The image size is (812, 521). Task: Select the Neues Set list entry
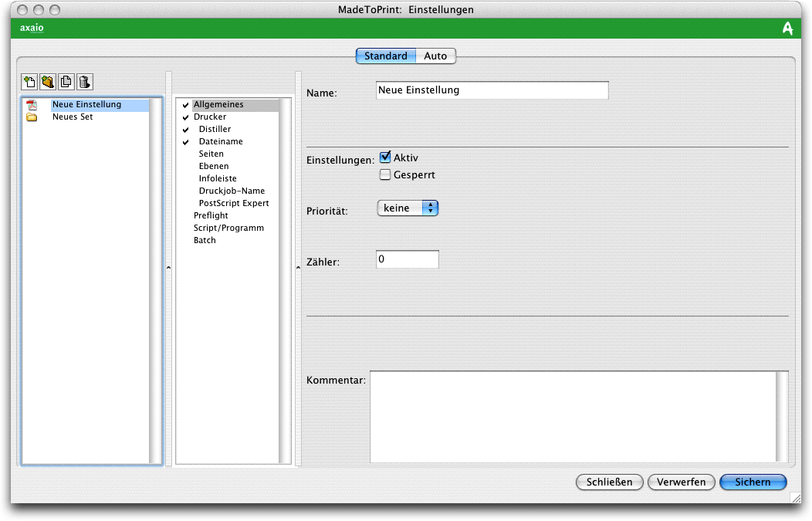[73, 117]
